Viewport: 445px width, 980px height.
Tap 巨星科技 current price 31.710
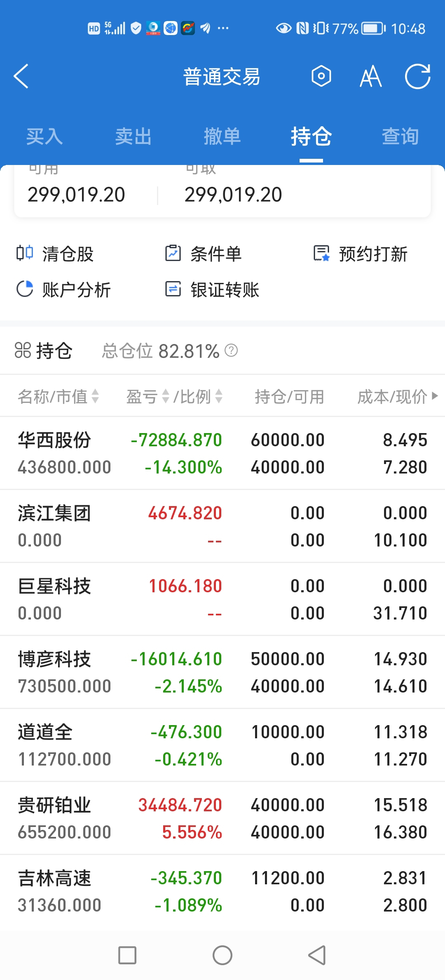coord(400,613)
